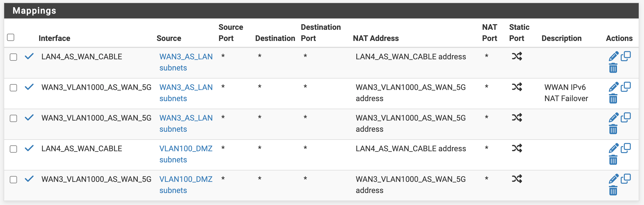Edit the third mapping row
The height and width of the screenshot is (205, 644).
point(613,118)
